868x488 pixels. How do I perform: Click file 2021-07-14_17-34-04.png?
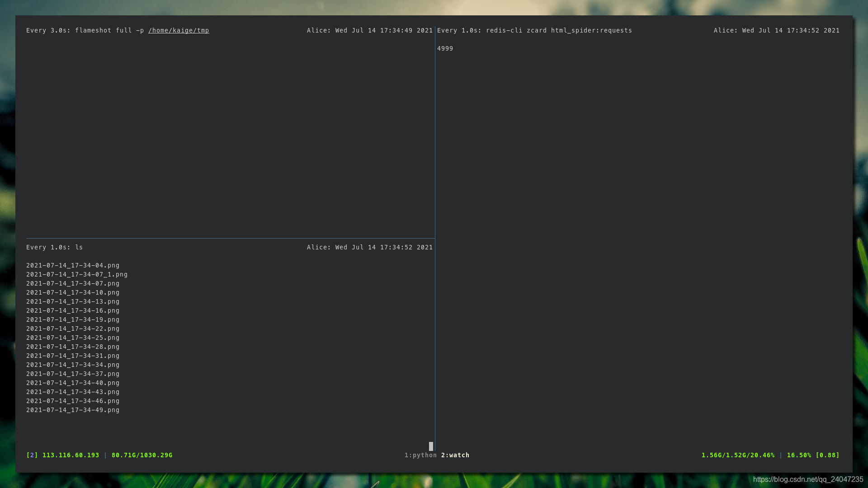tap(73, 265)
